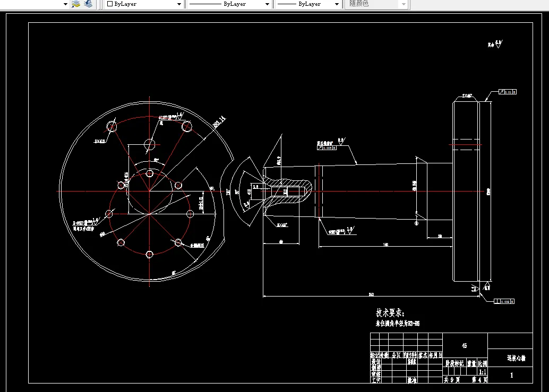Select the 技术要求 heading text
The width and height of the screenshot is (549, 392).
tap(390, 312)
